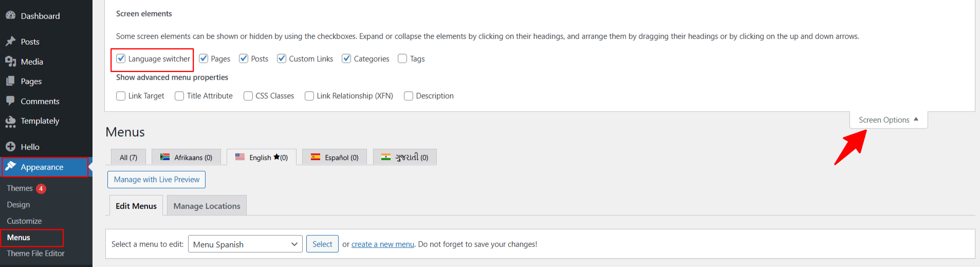
Task: Click the Posts pushpin icon
Action: click(x=10, y=42)
